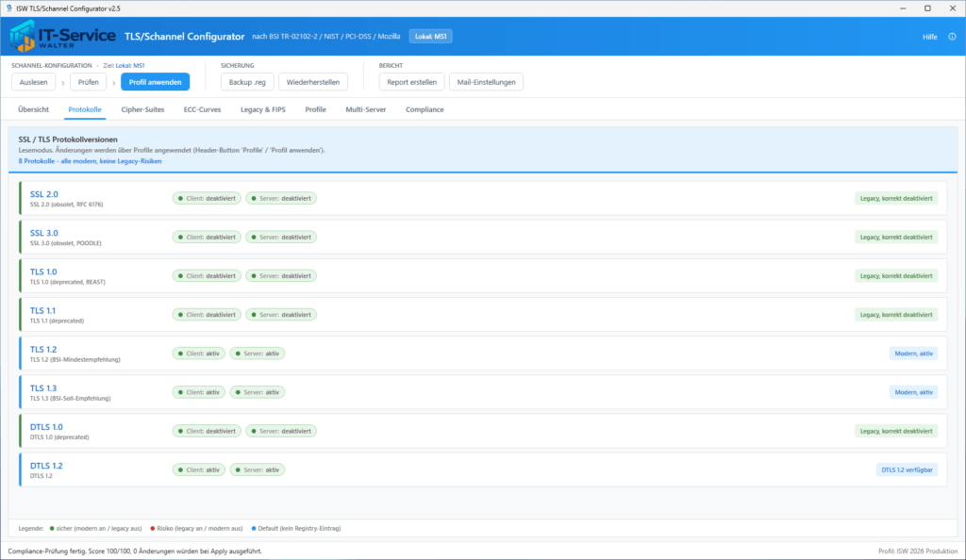Create a Backup .reg file
966x560 pixels.
click(x=247, y=82)
